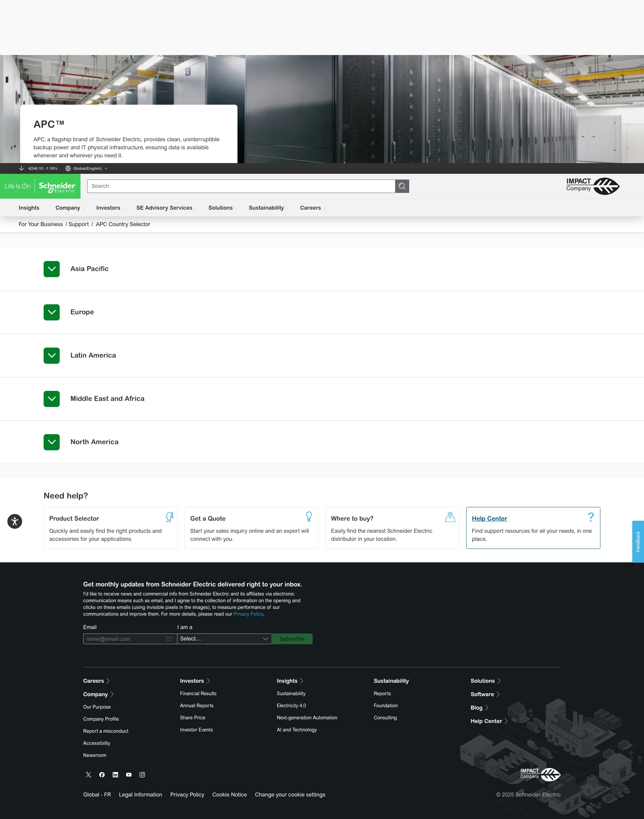Screen dimensions: 644x819
Task: Open footer Annual Reports link
Action: pos(197,706)
